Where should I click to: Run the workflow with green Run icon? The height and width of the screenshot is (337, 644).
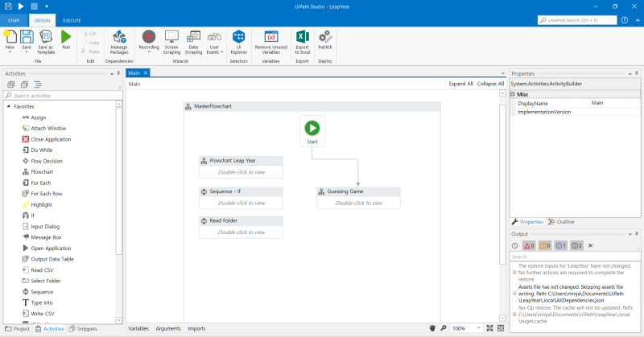click(66, 39)
